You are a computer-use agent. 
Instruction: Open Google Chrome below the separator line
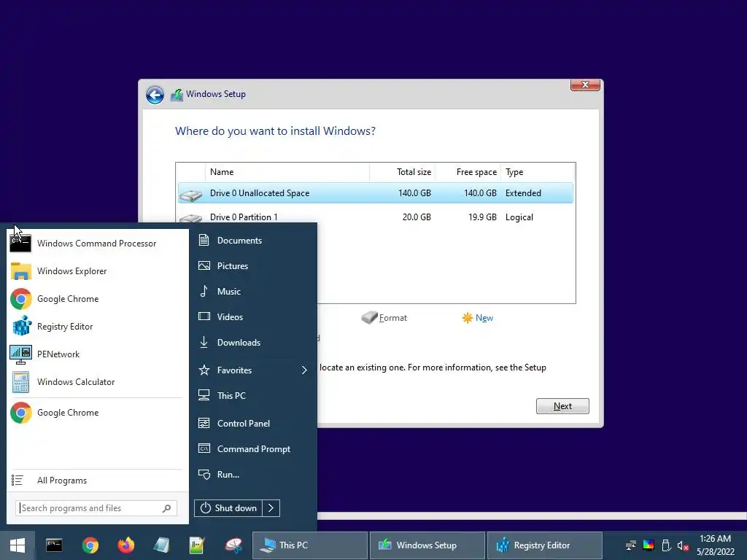click(98, 413)
